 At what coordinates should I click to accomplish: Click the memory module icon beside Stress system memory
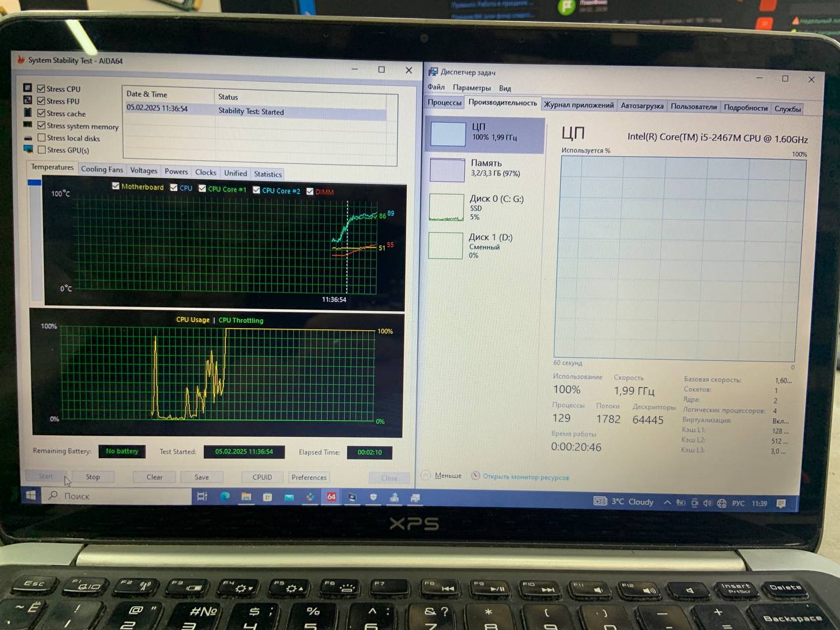tap(28, 125)
